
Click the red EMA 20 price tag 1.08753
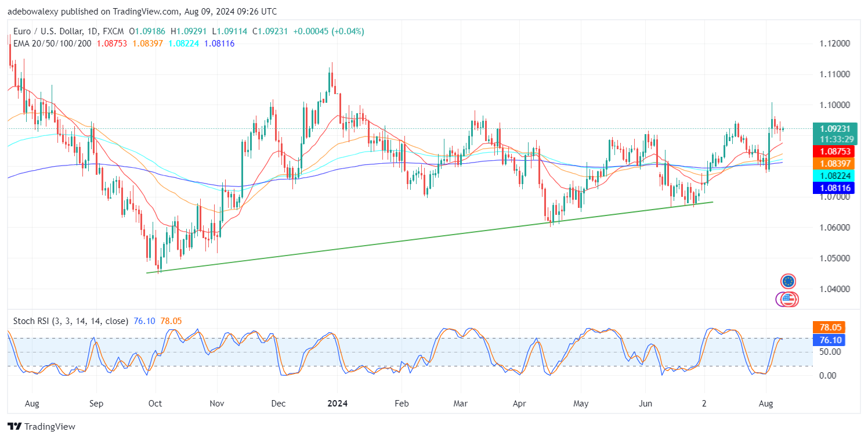click(833, 151)
